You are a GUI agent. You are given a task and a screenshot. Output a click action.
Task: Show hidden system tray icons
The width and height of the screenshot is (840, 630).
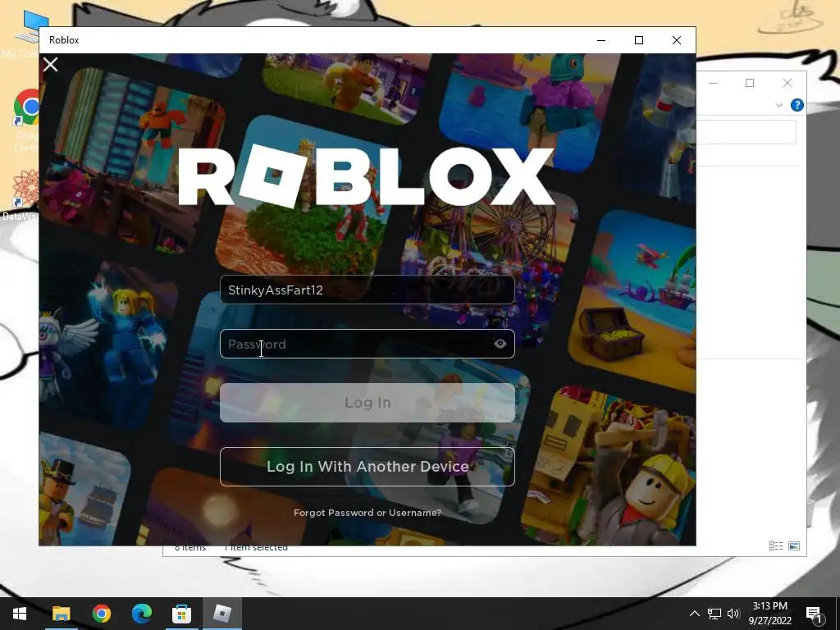(x=694, y=614)
